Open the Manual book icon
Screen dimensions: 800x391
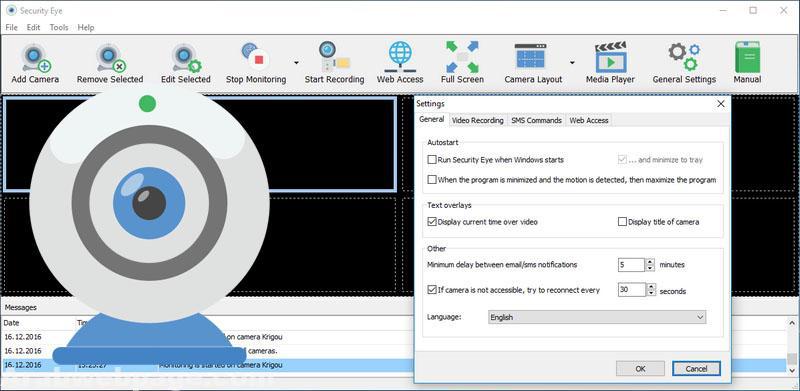747,57
